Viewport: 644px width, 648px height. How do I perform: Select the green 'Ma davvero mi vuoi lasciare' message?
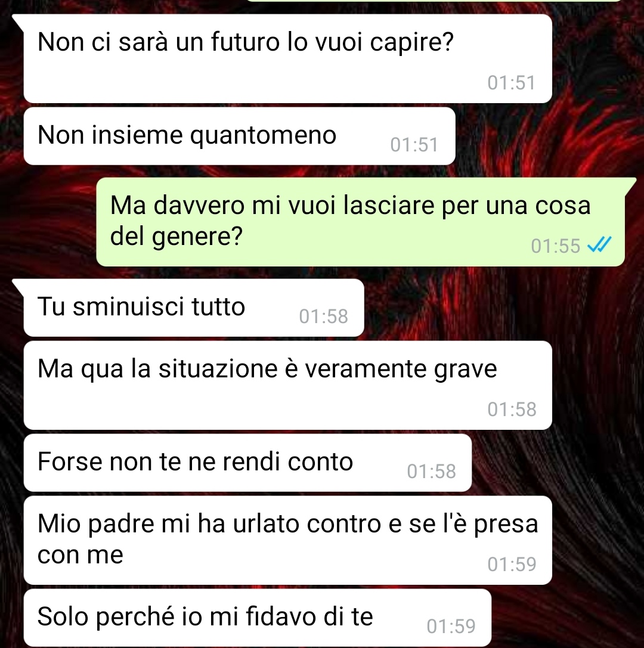coord(360,222)
